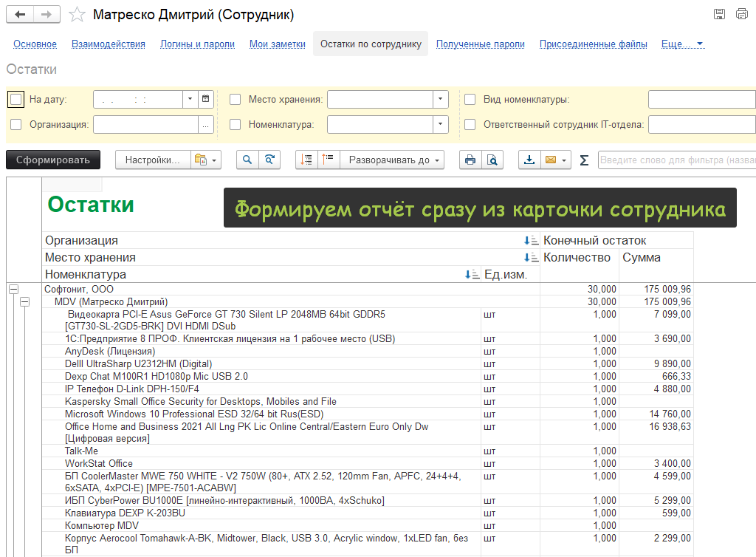The width and height of the screenshot is (756, 557).
Task: Open the calendar picker for date field
Action: [206, 99]
